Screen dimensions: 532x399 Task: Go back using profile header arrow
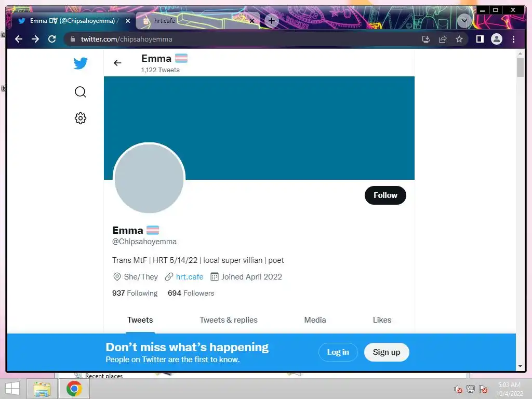click(117, 63)
